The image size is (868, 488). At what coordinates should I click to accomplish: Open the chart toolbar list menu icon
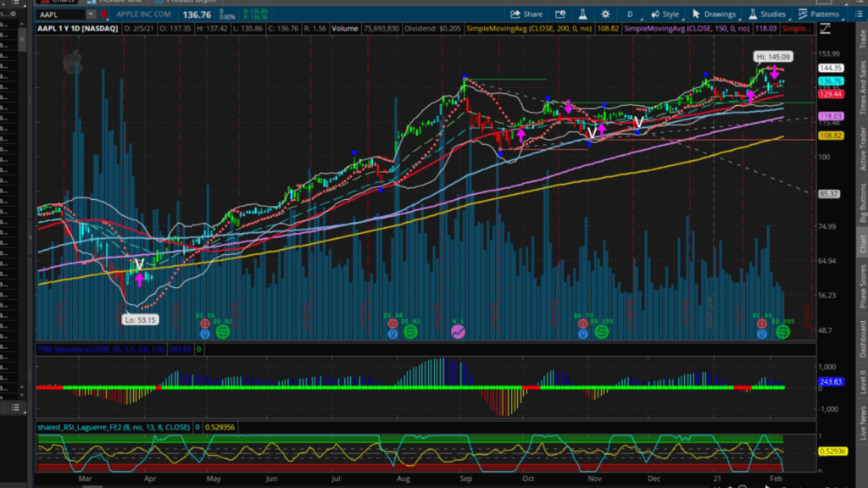click(x=860, y=14)
